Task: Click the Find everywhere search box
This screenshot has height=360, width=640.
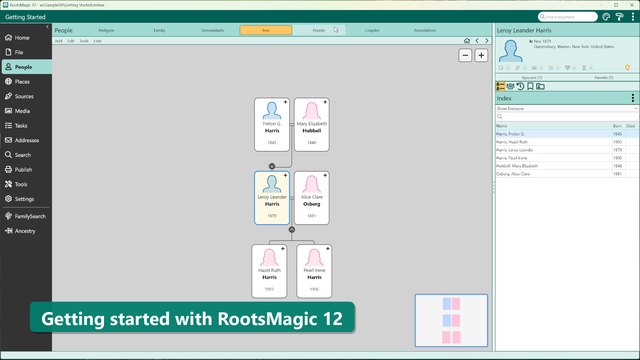Action: pyautogui.click(x=568, y=17)
